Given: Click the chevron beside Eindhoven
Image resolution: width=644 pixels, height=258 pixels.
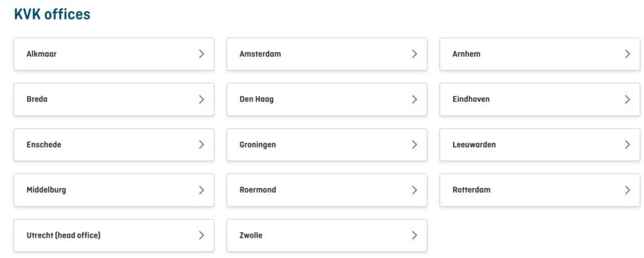Looking at the screenshot, I should [x=627, y=99].
